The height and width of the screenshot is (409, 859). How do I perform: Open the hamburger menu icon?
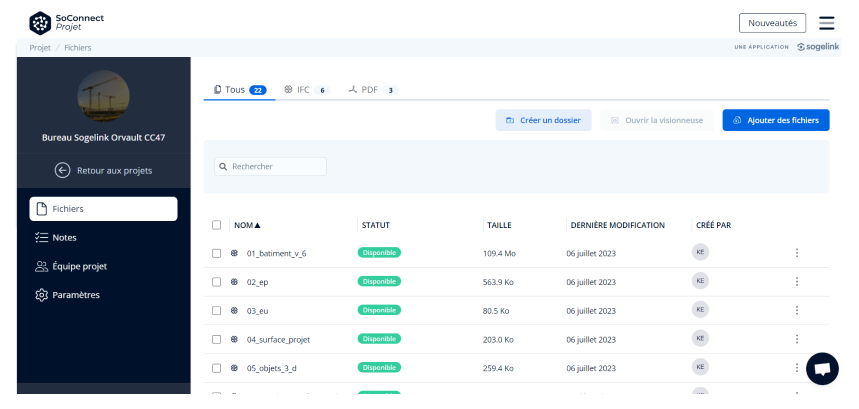[827, 23]
